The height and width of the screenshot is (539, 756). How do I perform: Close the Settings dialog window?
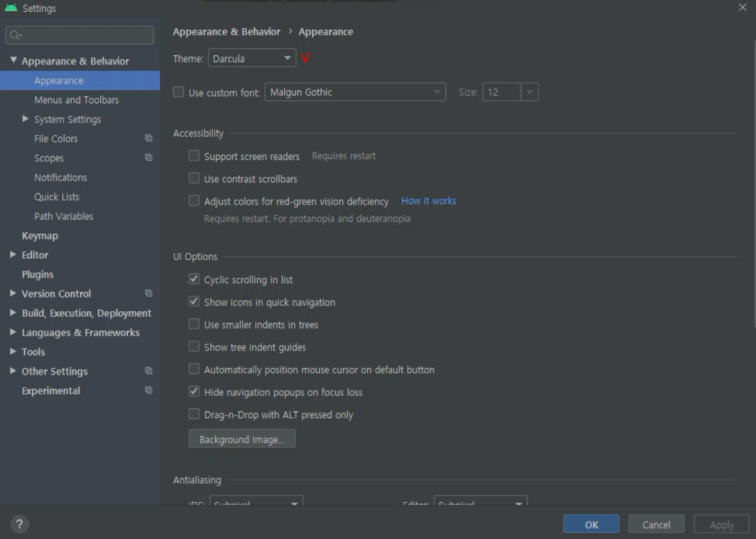coord(742,8)
